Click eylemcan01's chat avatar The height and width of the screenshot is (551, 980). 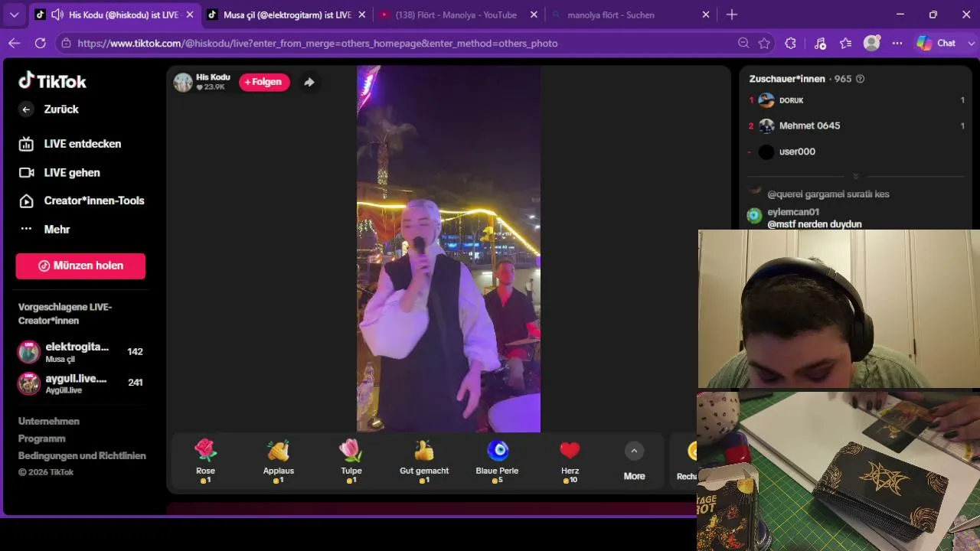(755, 216)
